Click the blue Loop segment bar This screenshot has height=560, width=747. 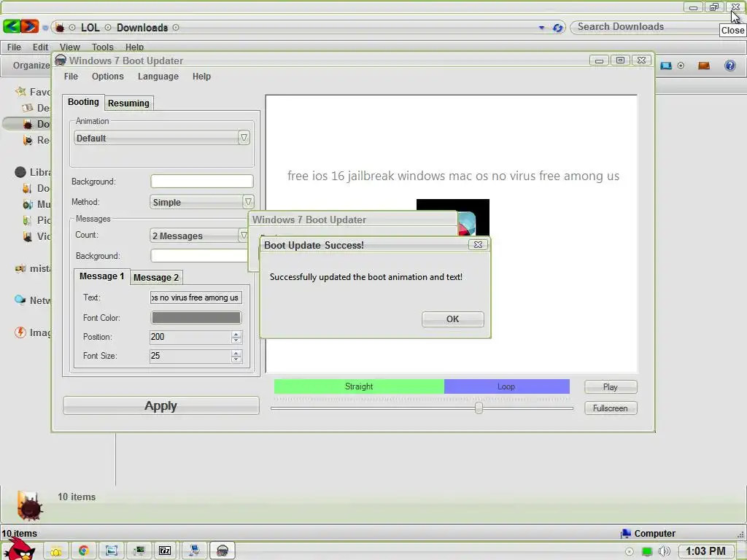(x=506, y=386)
